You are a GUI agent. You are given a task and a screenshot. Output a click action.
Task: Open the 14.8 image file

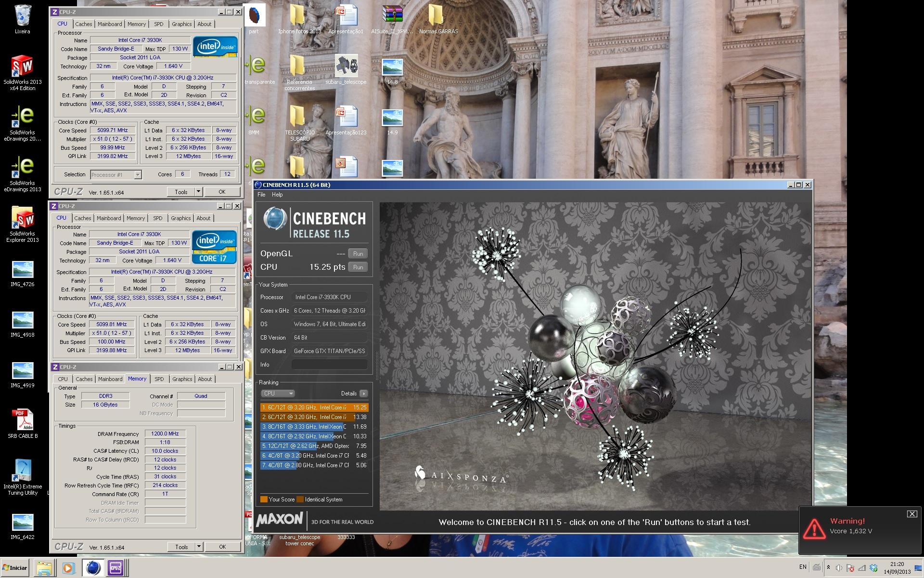(x=392, y=71)
